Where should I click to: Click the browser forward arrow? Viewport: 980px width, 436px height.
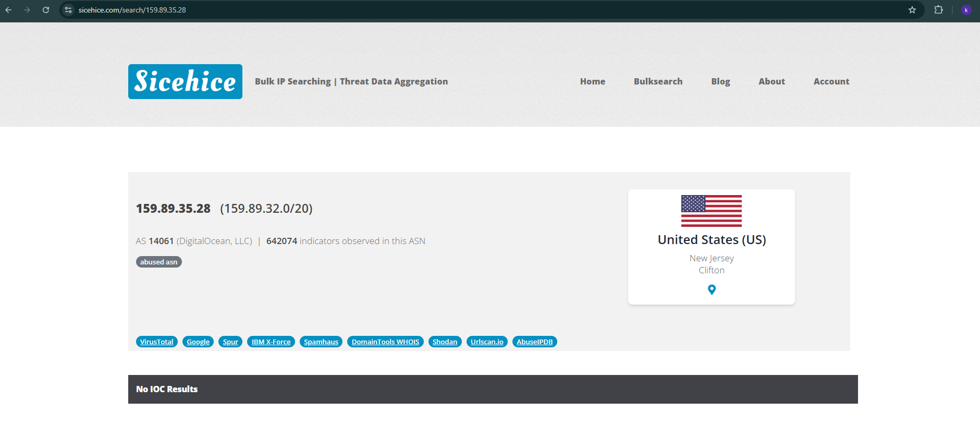coord(27,10)
